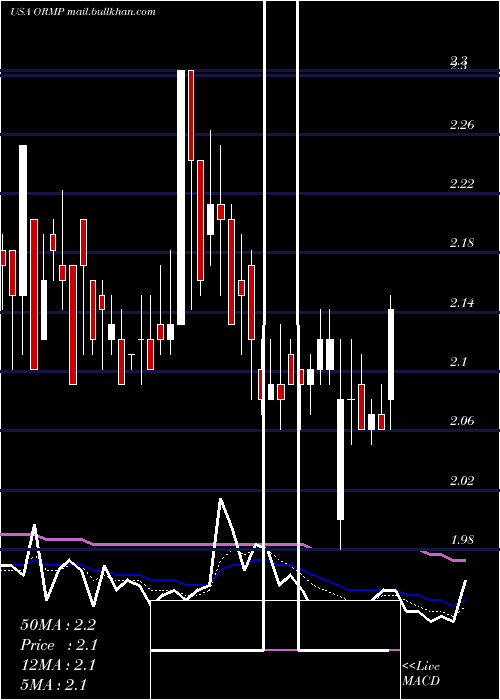Click the 2.22 price axis label
500x700 pixels.
click(462, 184)
